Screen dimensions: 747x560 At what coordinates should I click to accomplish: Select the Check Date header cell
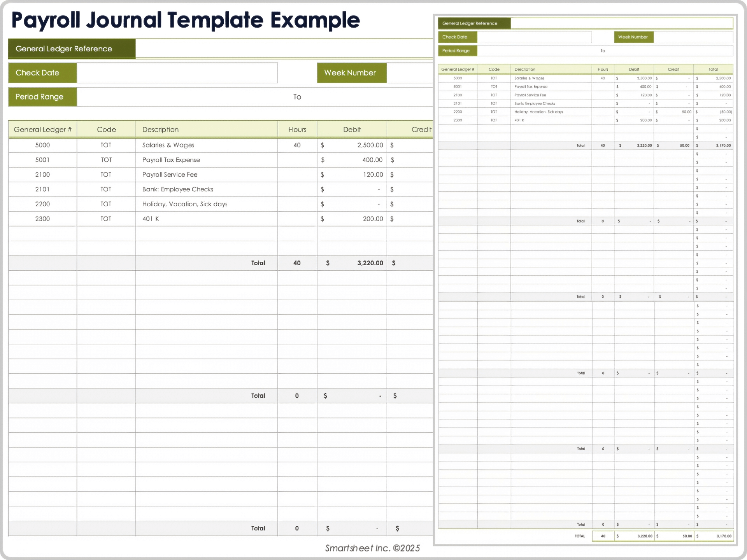[x=37, y=73]
